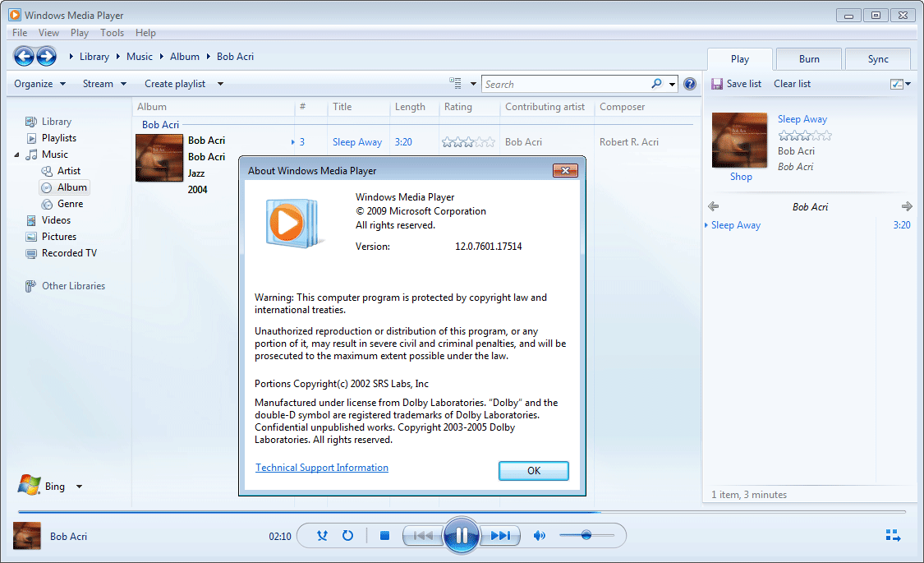The image size is (924, 563).
Task: Open the Help question mark icon
Action: click(x=689, y=84)
